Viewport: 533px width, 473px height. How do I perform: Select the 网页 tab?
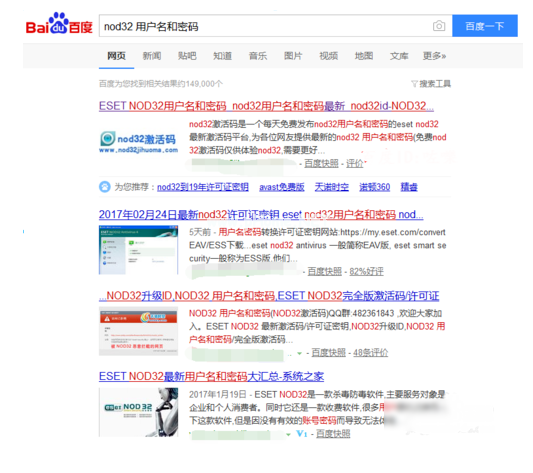tap(117, 56)
